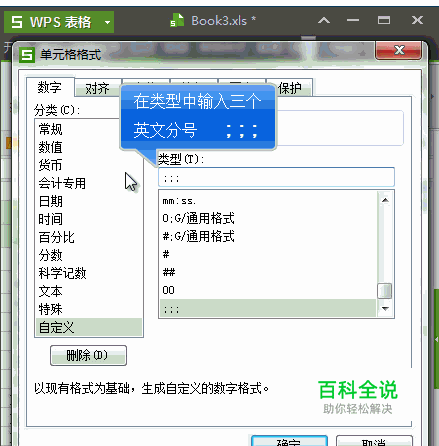
Task: Close the 单元格格式 dialog
Action: (399, 50)
